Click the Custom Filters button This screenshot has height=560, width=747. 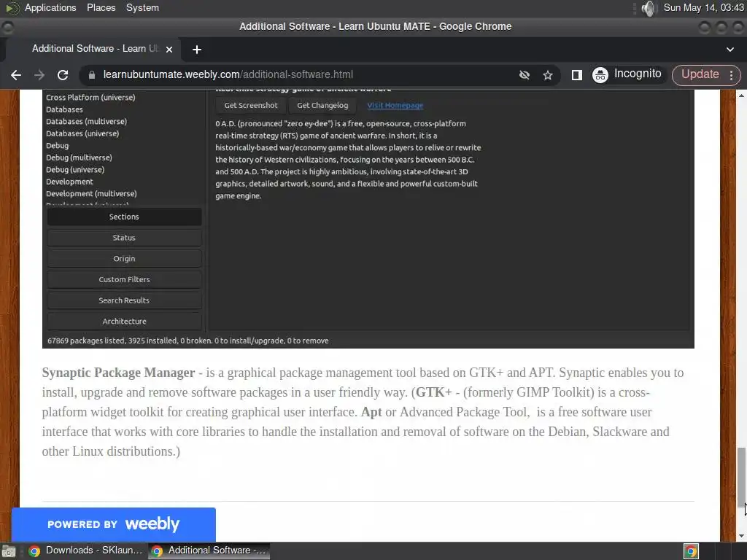pos(124,279)
